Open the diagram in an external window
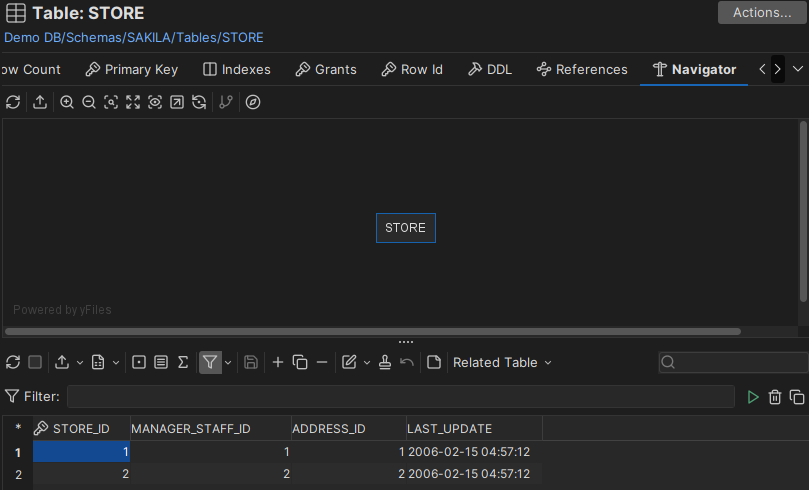This screenshot has height=490, width=809. coord(177,102)
